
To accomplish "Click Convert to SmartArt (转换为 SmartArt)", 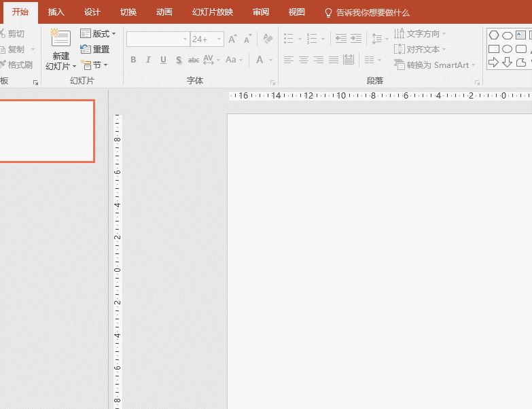I will 435,65.
